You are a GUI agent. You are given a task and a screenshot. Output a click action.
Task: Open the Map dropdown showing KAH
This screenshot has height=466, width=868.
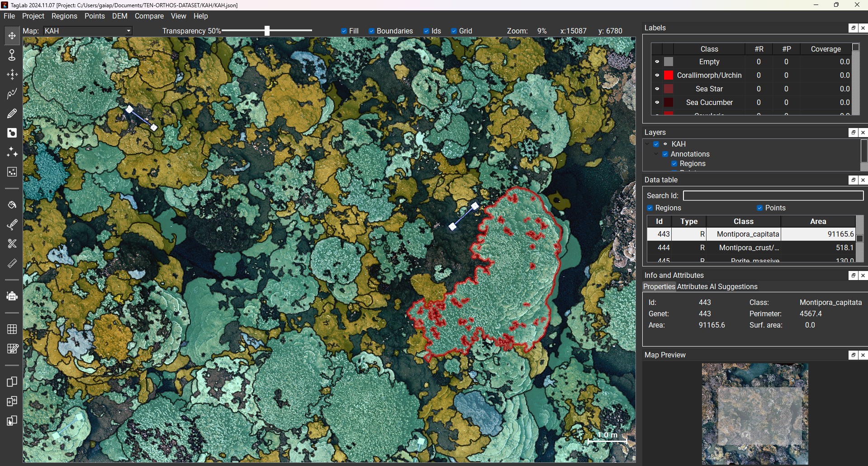[x=88, y=31]
